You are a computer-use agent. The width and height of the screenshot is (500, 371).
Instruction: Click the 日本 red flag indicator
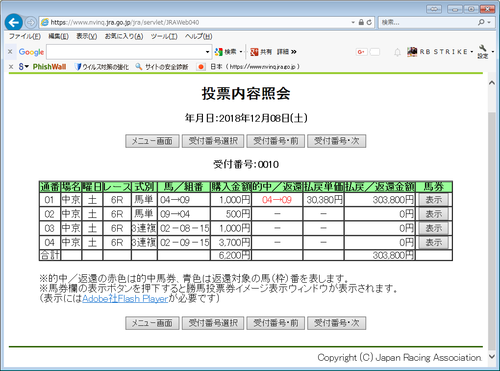201,67
